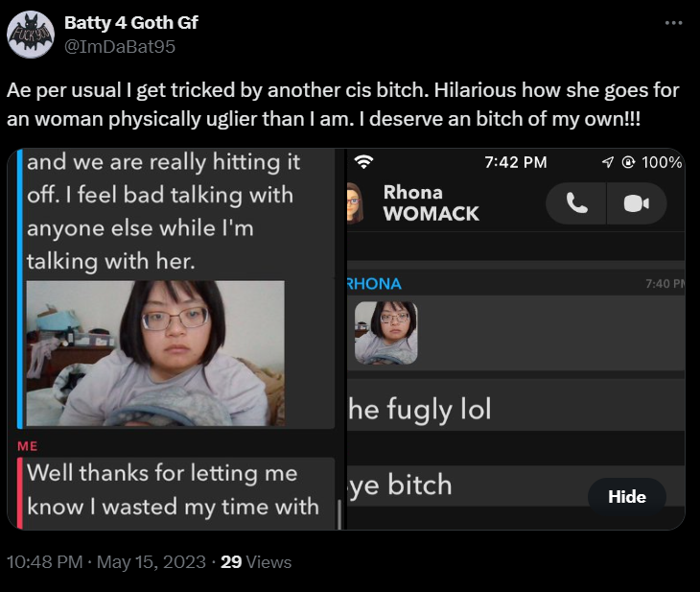The height and width of the screenshot is (592, 700).
Task: Open the small photo thumbnail from Rhona
Action: 386,333
